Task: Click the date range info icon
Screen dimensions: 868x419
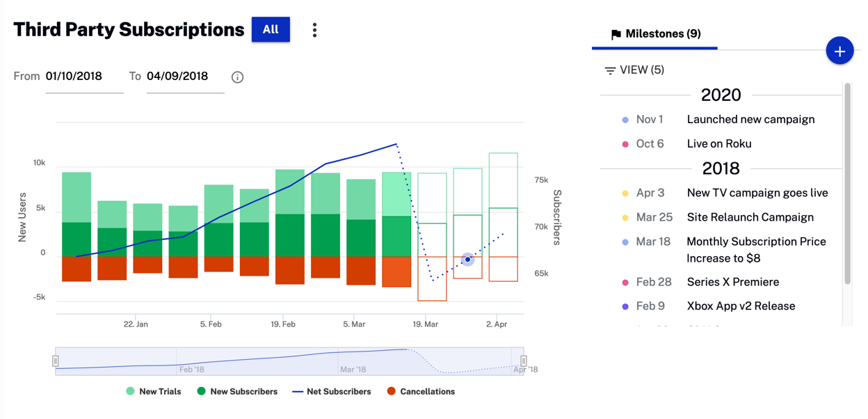Action: tap(237, 77)
